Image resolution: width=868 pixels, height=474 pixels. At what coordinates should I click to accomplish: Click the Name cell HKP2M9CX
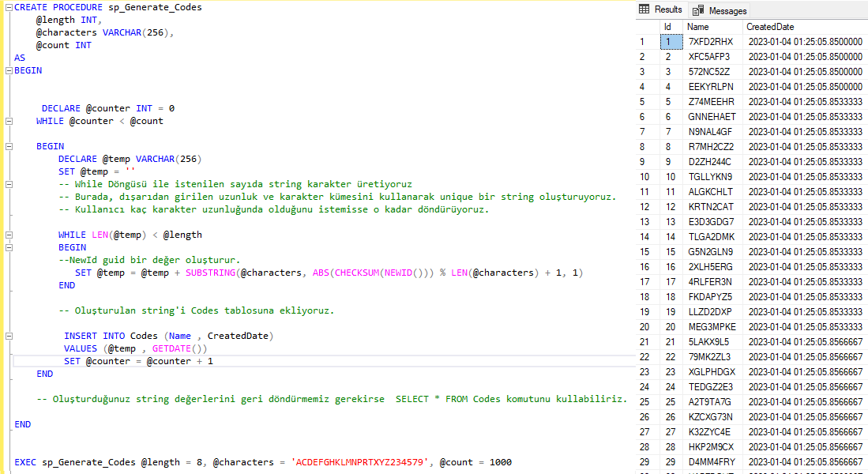[712, 446]
